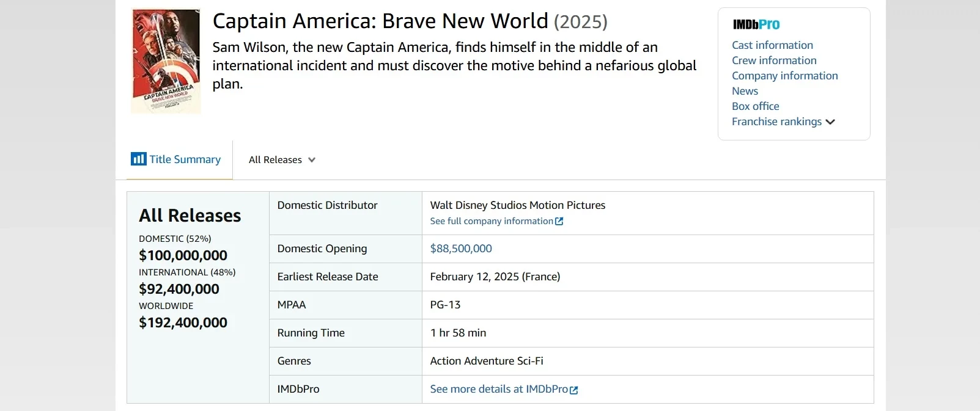Viewport: 980px width, 411px height.
Task: Open the Cast information link
Action: point(772,45)
